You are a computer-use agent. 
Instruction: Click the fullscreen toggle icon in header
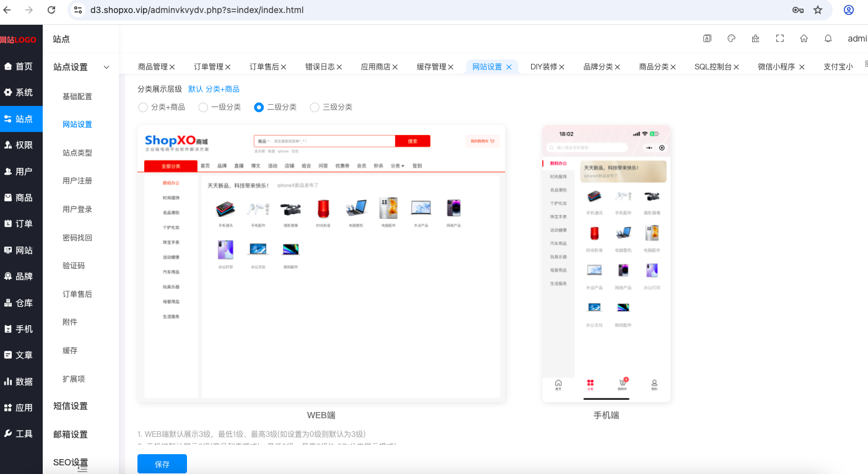[780, 38]
